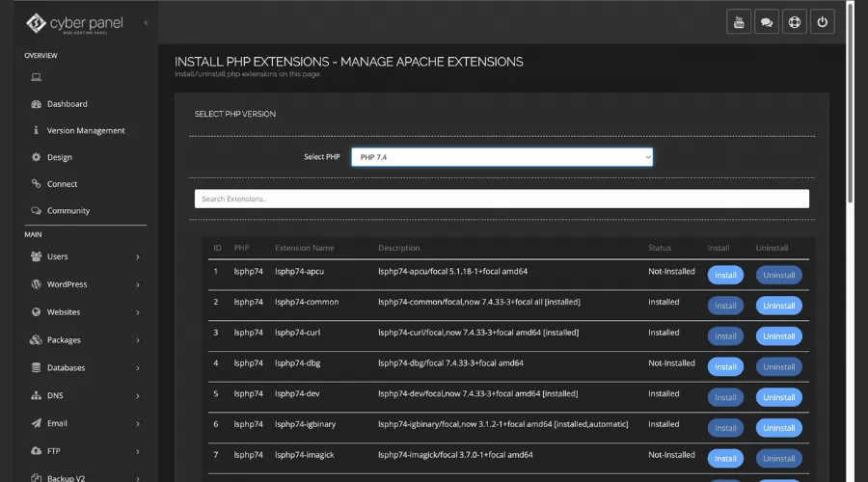The height and width of the screenshot is (482, 868).
Task: Click the disabled Uninstall button for lsphp74-imagick
Action: coord(779,458)
